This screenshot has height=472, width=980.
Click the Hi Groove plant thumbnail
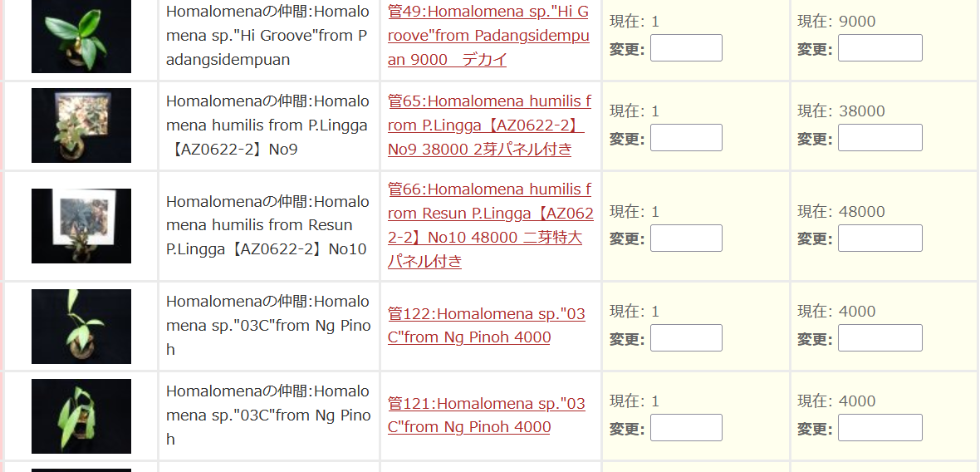(x=81, y=37)
